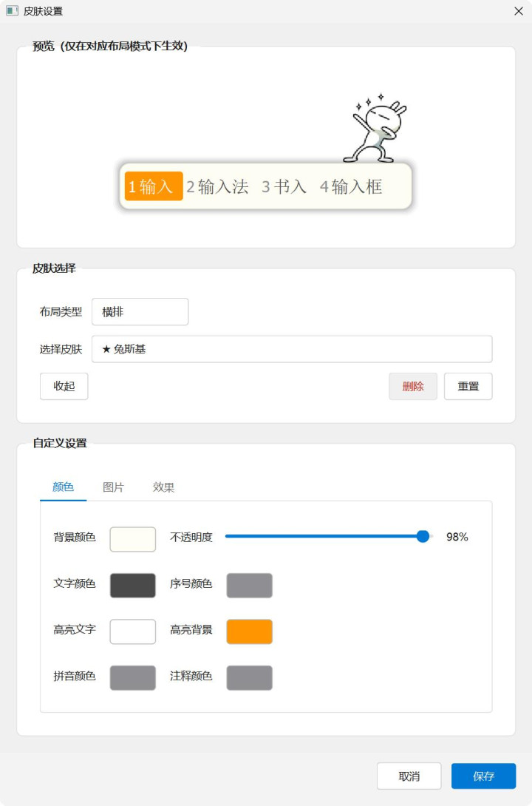Select the highlighted candidate "1 输入"
The image size is (532, 806).
point(153,186)
